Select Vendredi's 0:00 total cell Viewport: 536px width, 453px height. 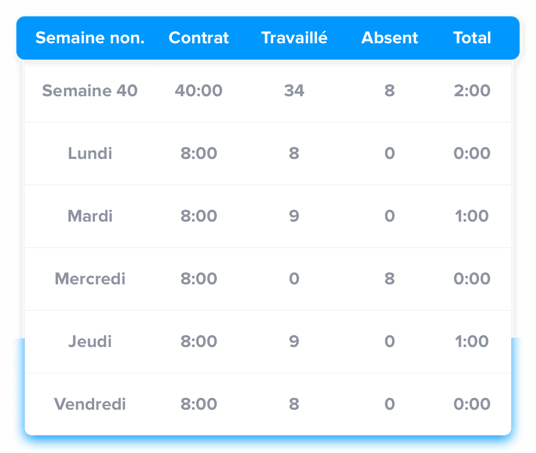[x=472, y=404]
